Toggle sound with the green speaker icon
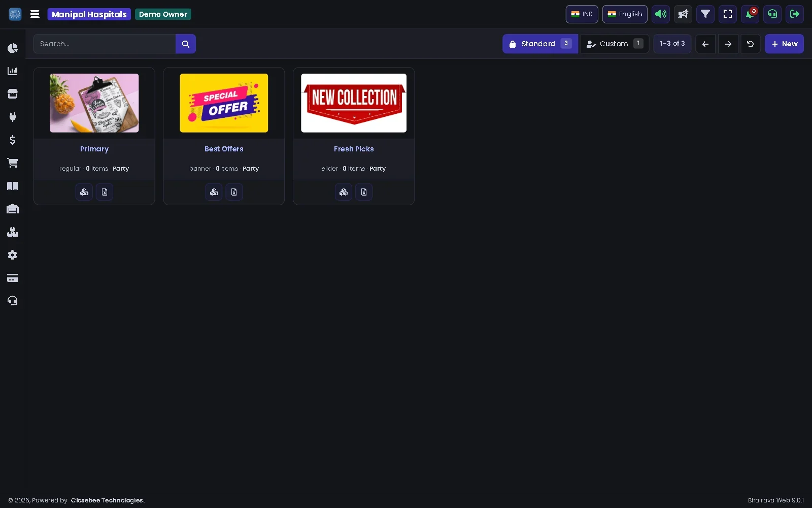 pos(661,14)
